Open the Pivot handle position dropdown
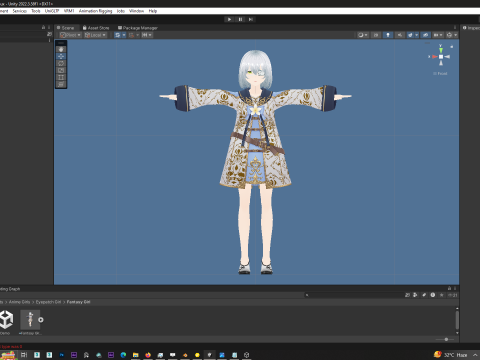Viewport: 480px width, 360px height. 70,35
